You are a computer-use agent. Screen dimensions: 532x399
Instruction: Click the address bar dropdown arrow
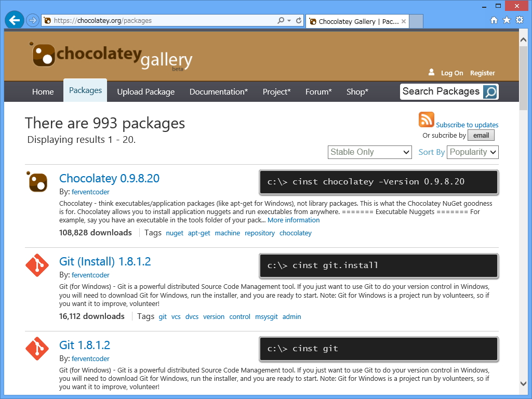tap(289, 20)
